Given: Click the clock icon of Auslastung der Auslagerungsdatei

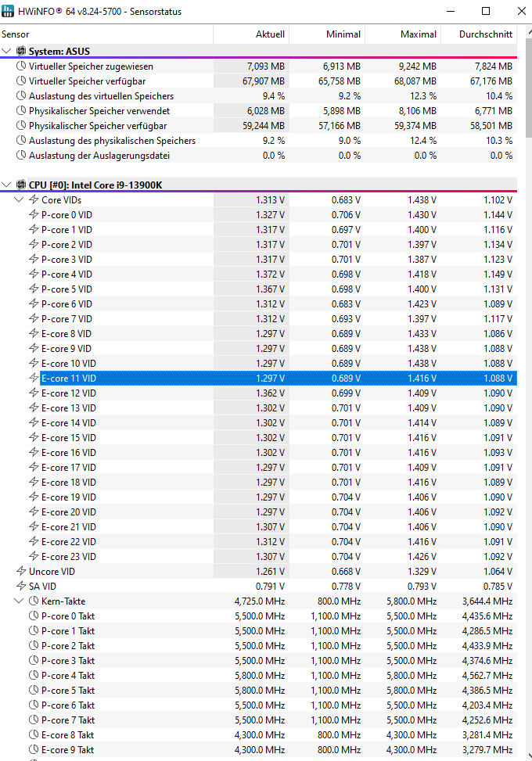Looking at the screenshot, I should click(21, 156).
